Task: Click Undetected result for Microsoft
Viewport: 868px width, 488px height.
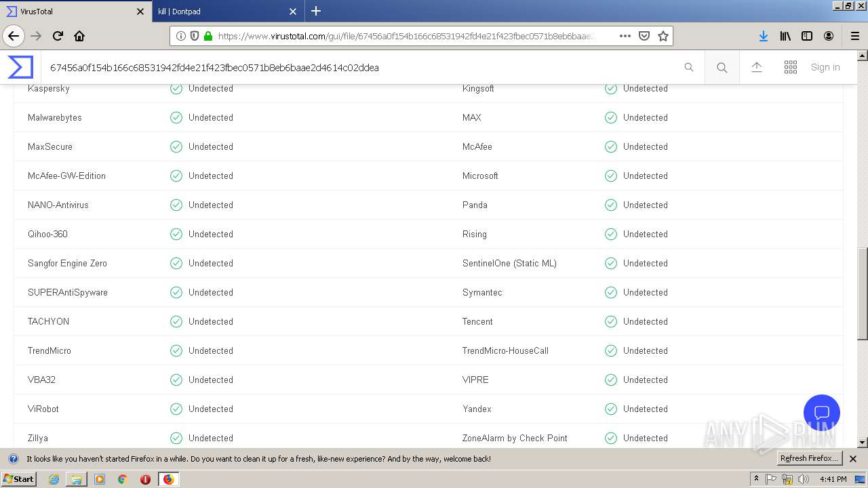Action: 646,176
